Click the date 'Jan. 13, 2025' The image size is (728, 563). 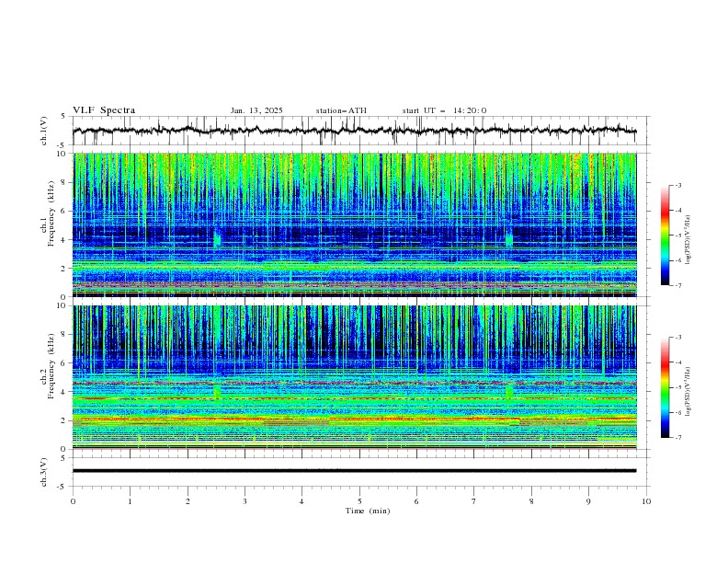pyautogui.click(x=256, y=110)
